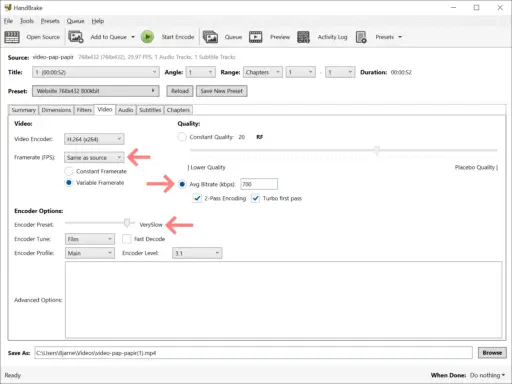Click the Save As file path field
Viewport: 512px width, 384px height.
(253, 353)
